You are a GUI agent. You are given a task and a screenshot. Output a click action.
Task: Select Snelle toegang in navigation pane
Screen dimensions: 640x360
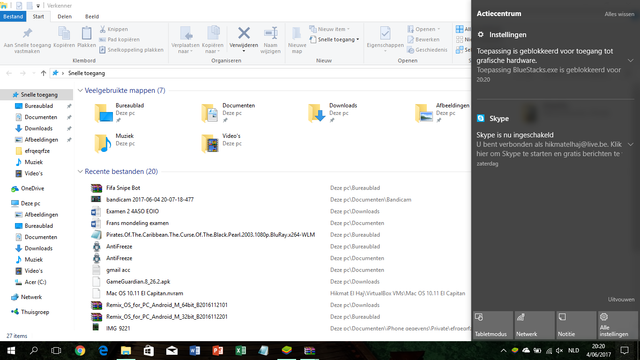pos(36,95)
